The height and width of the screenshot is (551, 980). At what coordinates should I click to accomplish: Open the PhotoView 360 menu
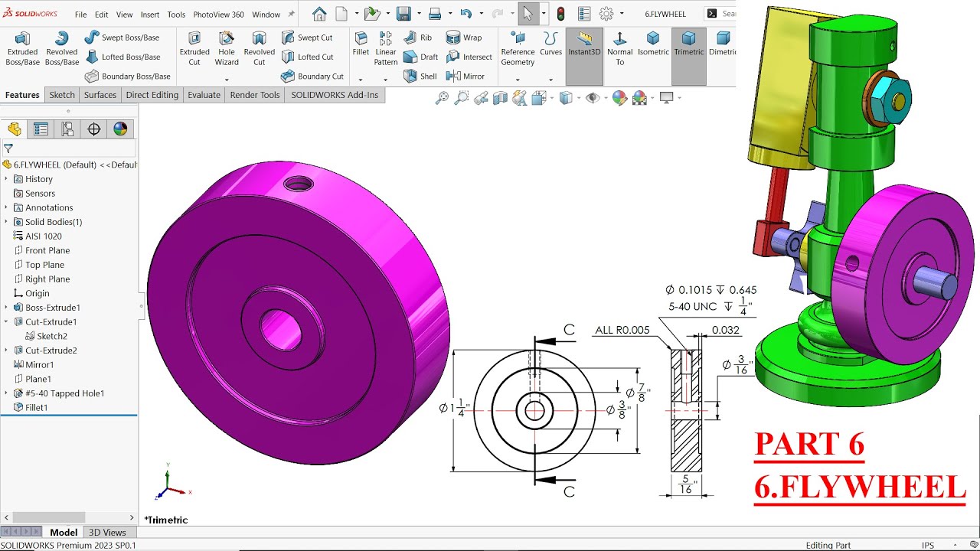(218, 15)
